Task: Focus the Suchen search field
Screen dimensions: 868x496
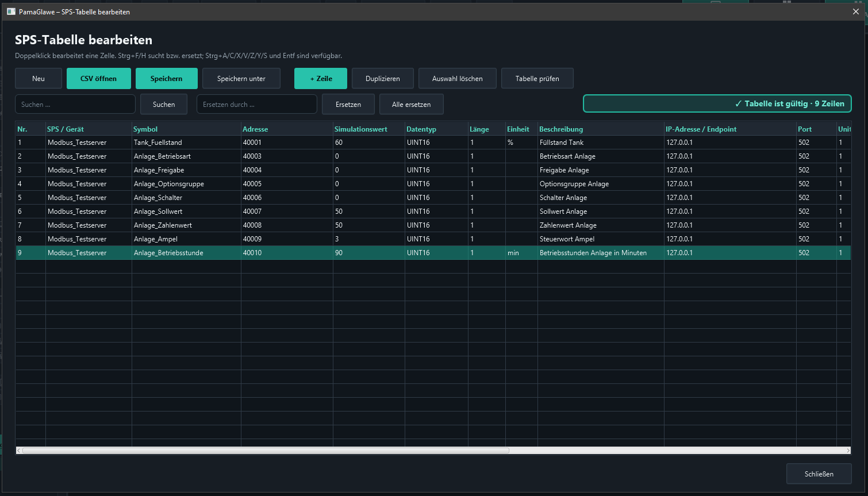Action: (x=75, y=104)
